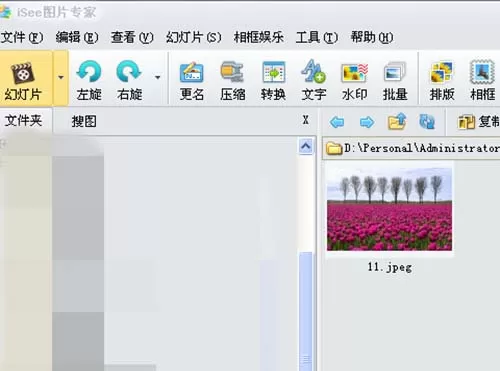Image resolution: width=500 pixels, height=371 pixels.
Task: Open the 相框 photo frame tool
Action: [x=482, y=81]
